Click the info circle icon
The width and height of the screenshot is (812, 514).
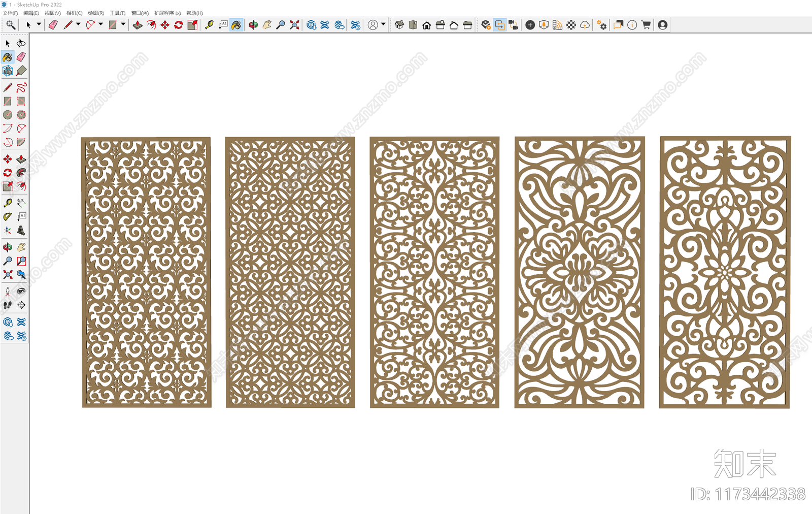coord(632,25)
